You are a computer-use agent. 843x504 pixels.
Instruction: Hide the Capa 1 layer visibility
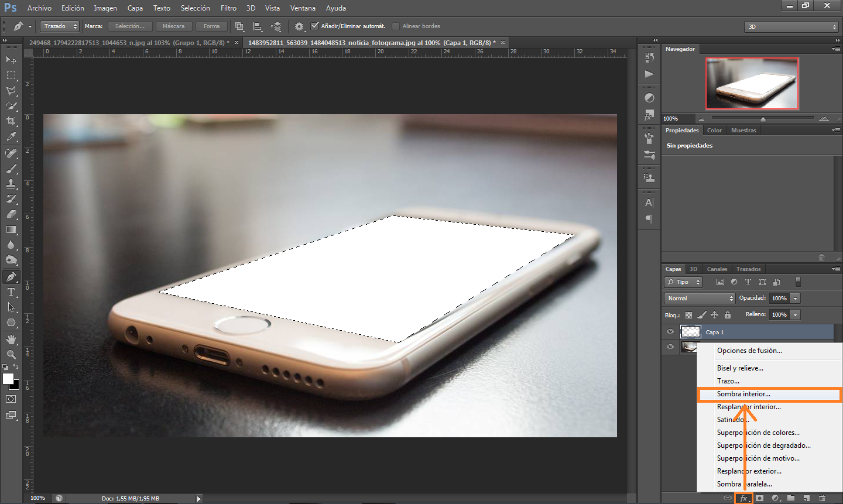tap(670, 332)
